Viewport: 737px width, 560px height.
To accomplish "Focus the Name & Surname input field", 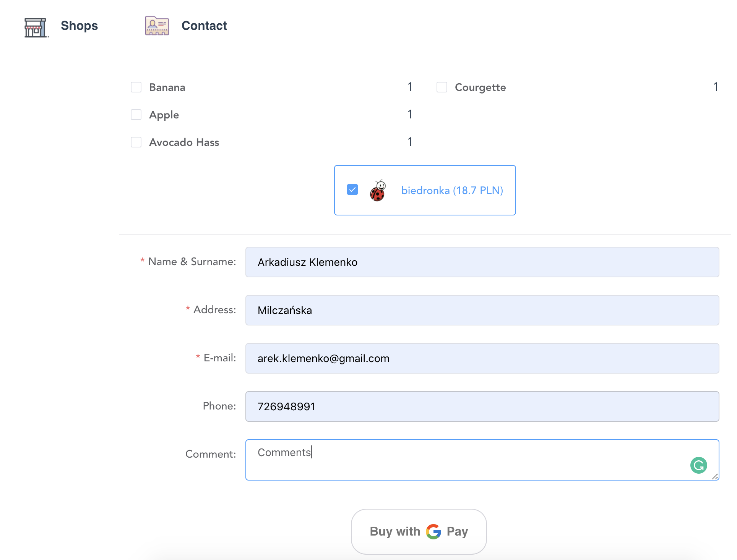I will pos(482,262).
